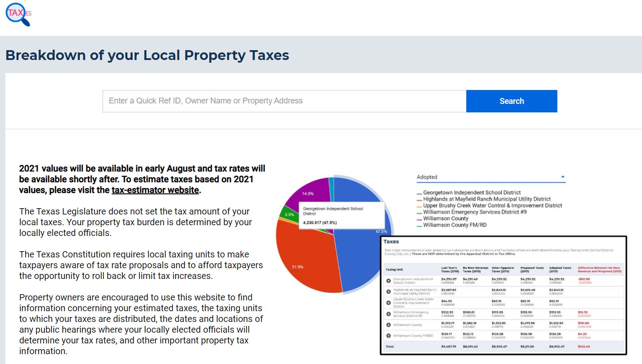642x364 pixels.
Task: Click the Property owners are encouraged paragraph
Action: pos(141,324)
